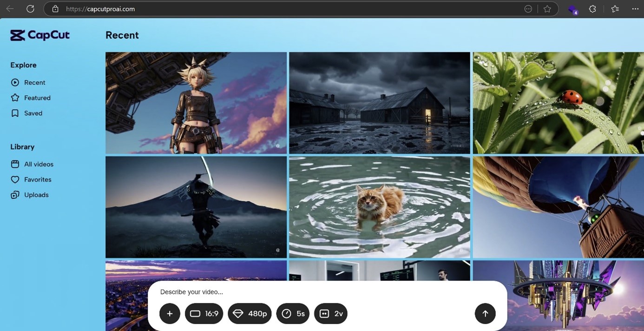Image resolution: width=644 pixels, height=331 pixels.
Task: Click the Uploads copy icon
Action: point(15,195)
